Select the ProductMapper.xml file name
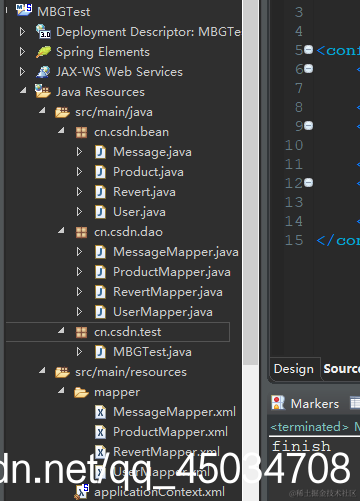Screen dimensions: 360x501 (x=170, y=432)
